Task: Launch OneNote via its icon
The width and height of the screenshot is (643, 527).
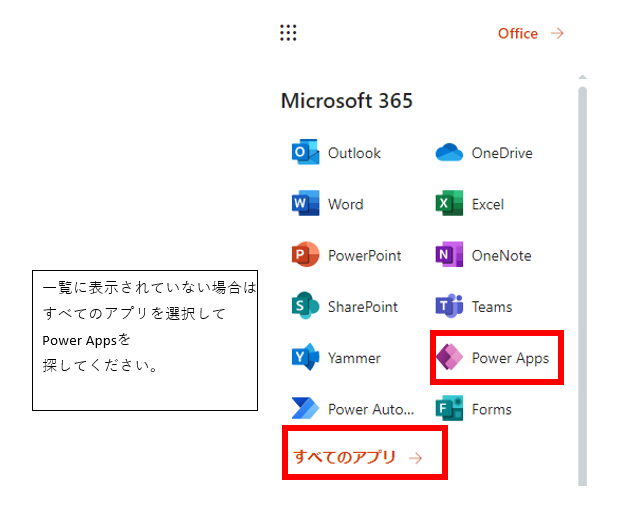Action: pos(449,254)
